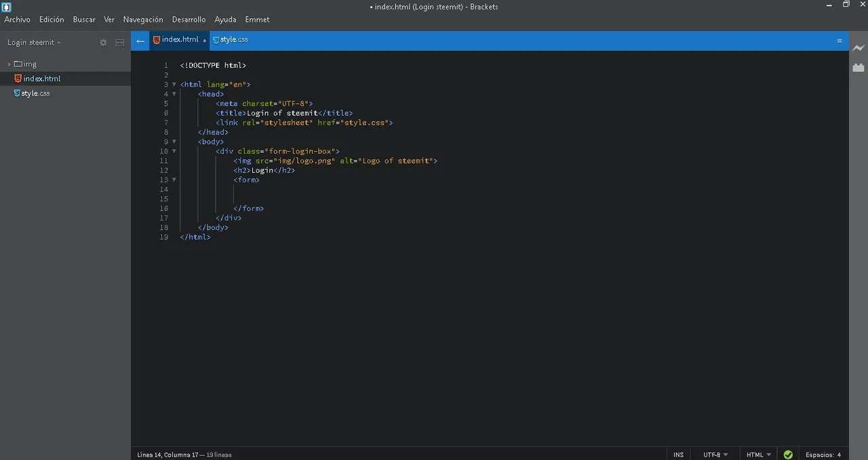
Task: Open the UTF-8 encoding dropdown
Action: pyautogui.click(x=715, y=455)
